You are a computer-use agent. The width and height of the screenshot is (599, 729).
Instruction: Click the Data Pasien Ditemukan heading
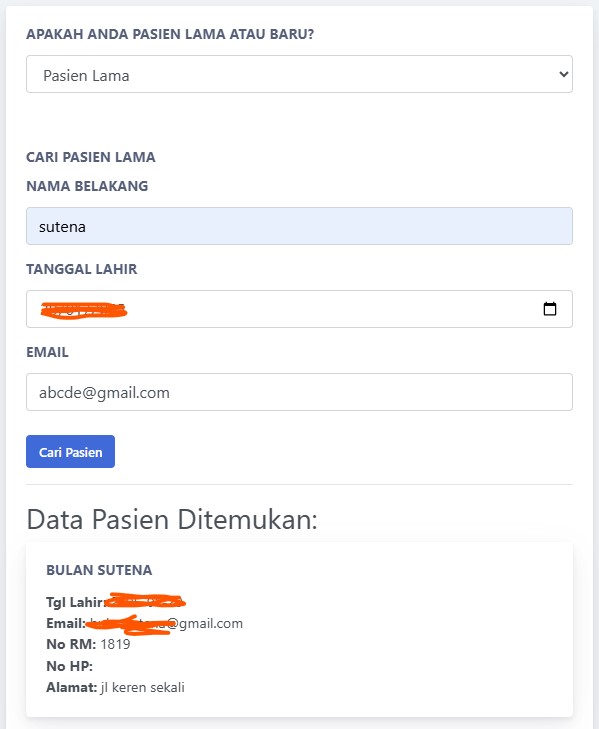pyautogui.click(x=172, y=519)
